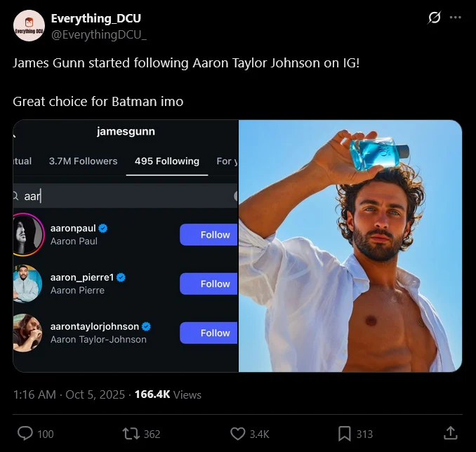Screen dimensions: 476x452
Task: Select the 495 Following tab
Action: click(167, 161)
